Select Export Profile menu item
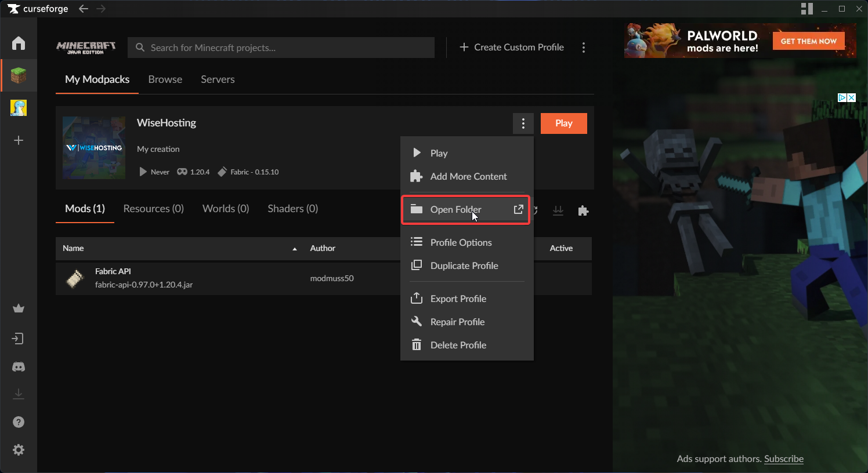The height and width of the screenshot is (473, 868). click(x=467, y=299)
